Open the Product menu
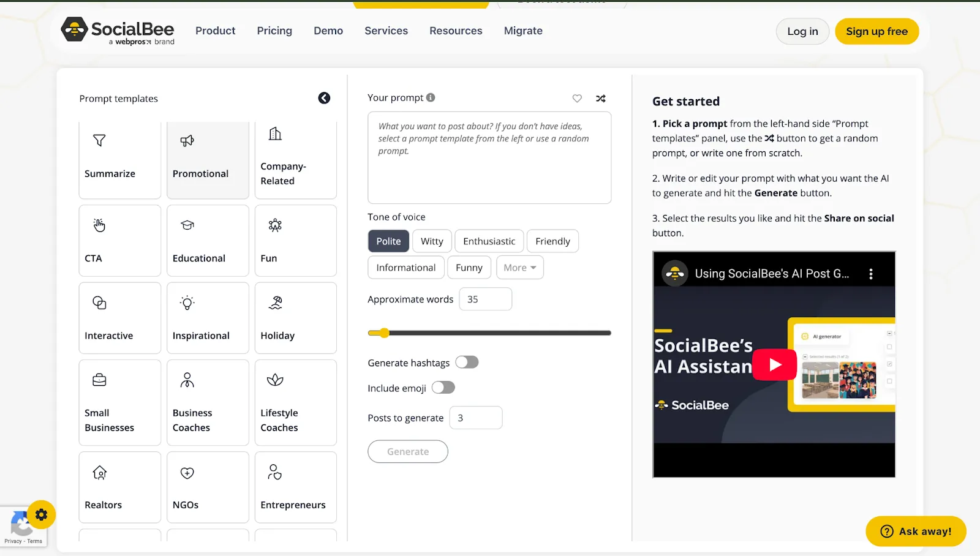 pyautogui.click(x=215, y=31)
